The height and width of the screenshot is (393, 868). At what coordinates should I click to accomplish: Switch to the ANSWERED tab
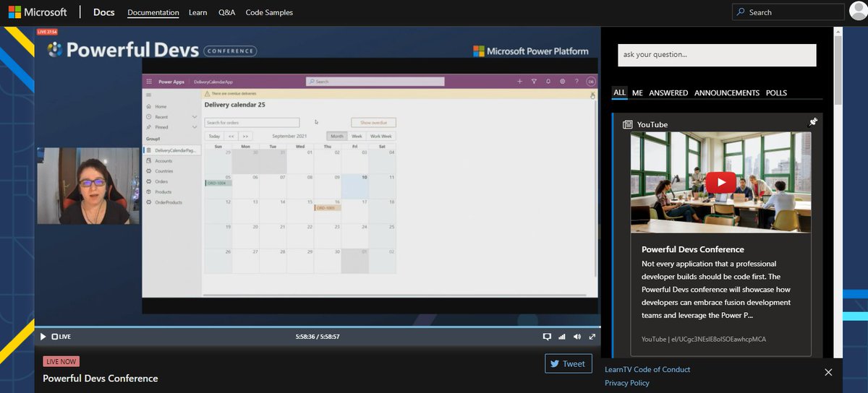pyautogui.click(x=668, y=92)
